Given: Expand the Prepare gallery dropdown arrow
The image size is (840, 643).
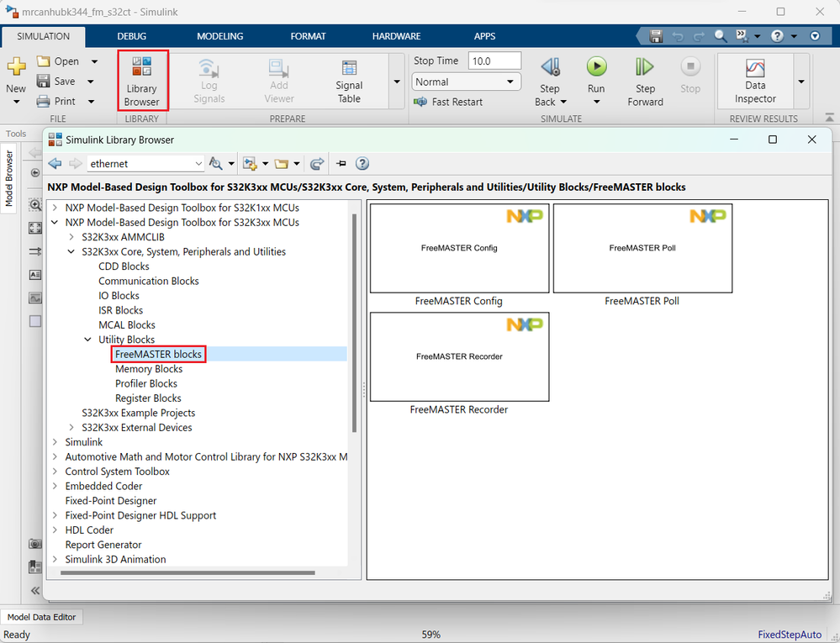Looking at the screenshot, I should [397, 82].
